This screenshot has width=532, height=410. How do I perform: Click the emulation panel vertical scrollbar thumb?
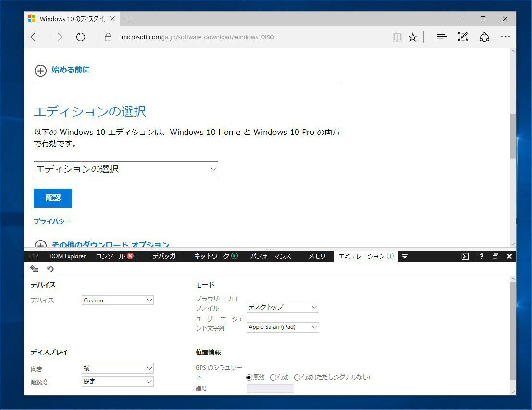513,330
